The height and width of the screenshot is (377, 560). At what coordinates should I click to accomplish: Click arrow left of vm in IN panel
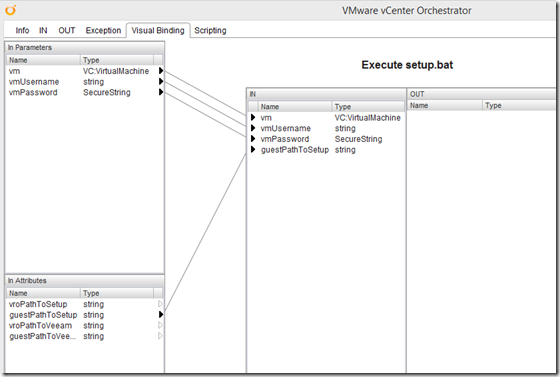coord(253,117)
